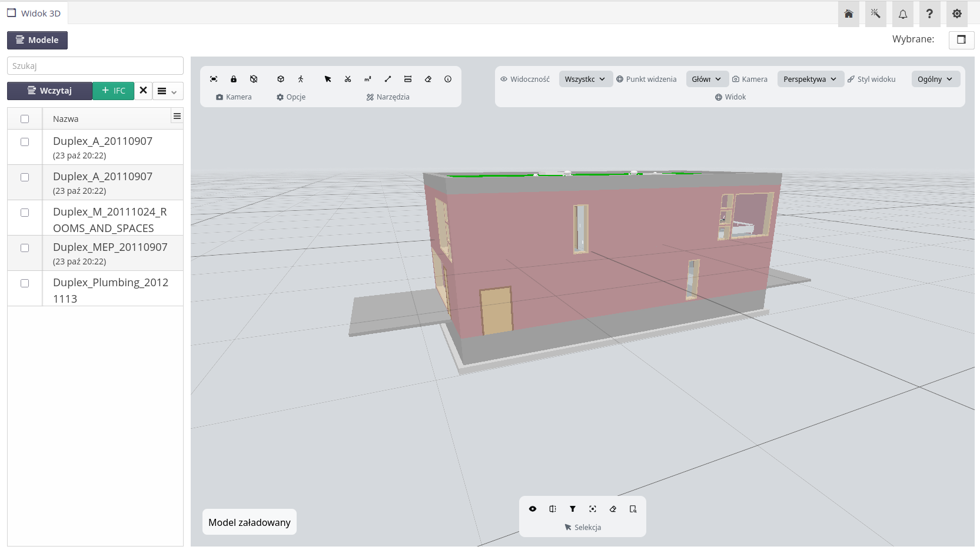Tick the Duplex_Plumbing_20121113 checkbox
Image resolution: width=980 pixels, height=553 pixels.
[25, 283]
